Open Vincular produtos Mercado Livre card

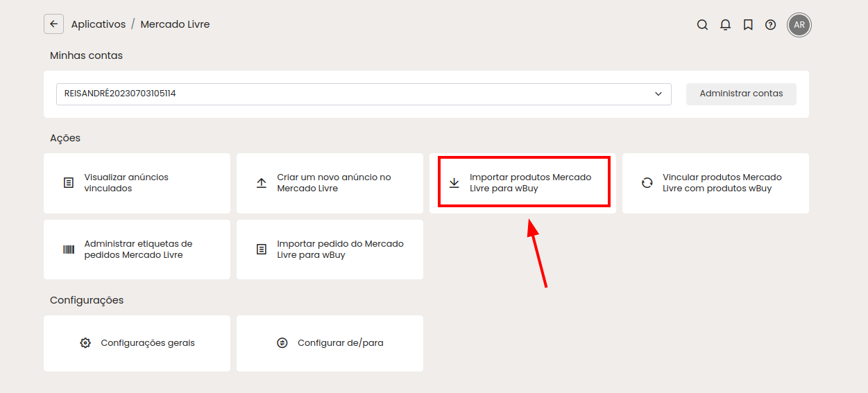coord(715,183)
